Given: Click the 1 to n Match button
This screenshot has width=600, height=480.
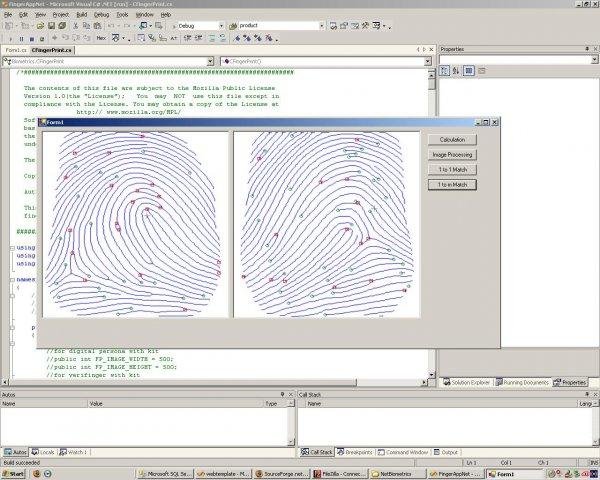Looking at the screenshot, I should point(452,184).
